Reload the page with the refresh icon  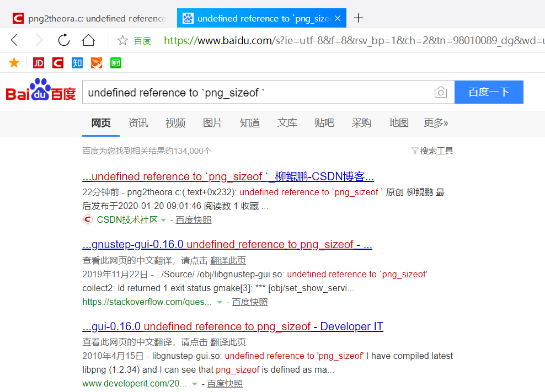coord(64,40)
